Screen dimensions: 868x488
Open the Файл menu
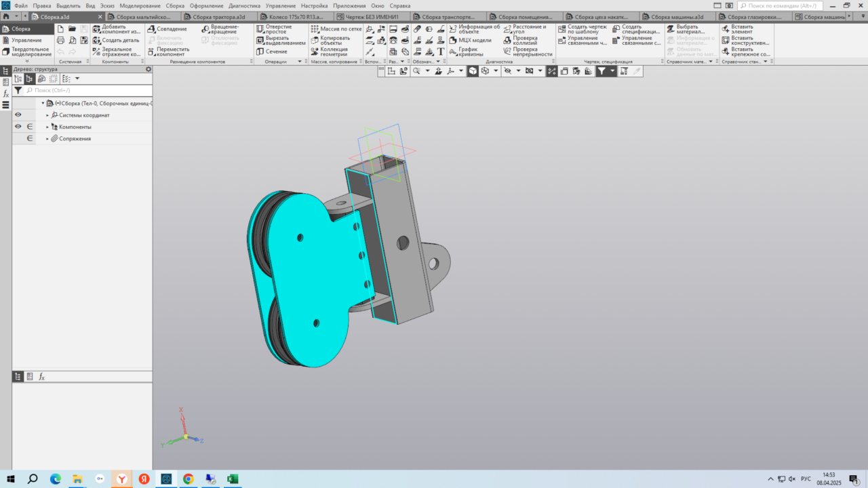click(20, 5)
